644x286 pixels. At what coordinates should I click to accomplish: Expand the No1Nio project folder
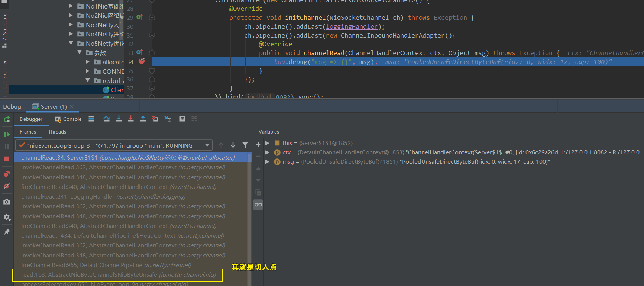[x=71, y=6]
